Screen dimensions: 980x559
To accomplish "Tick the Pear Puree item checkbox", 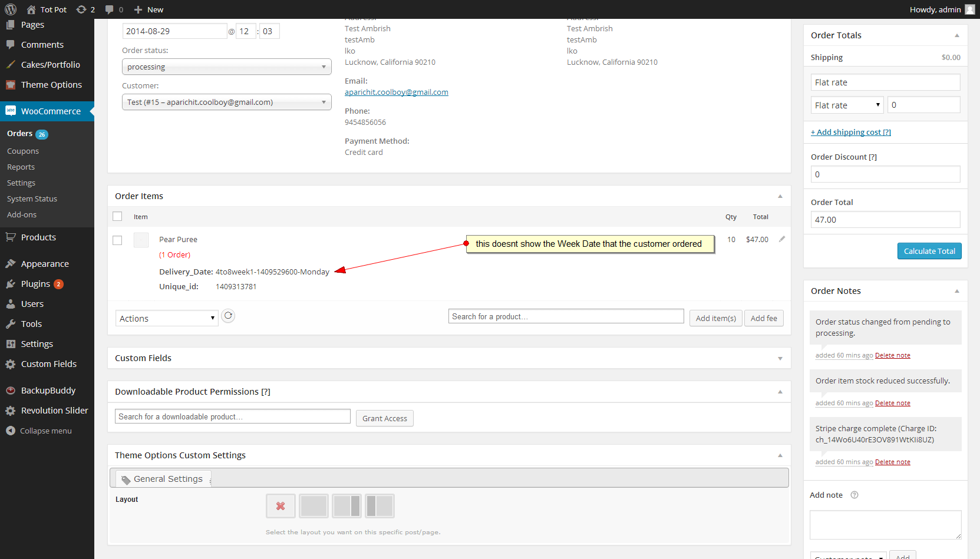I will point(117,240).
